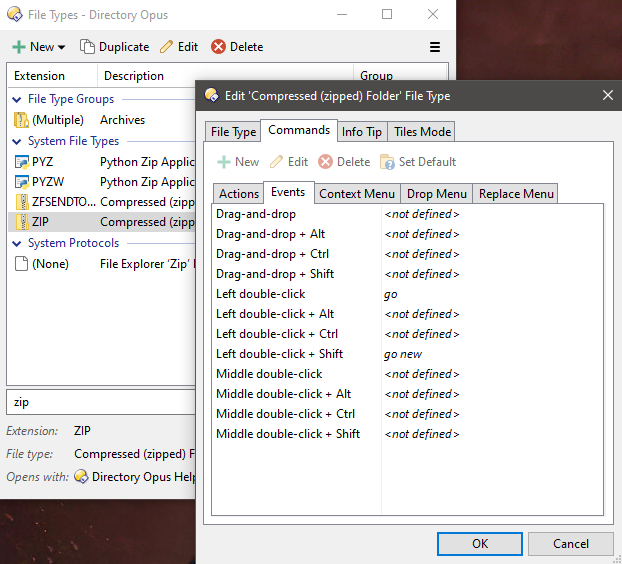Image resolution: width=622 pixels, height=564 pixels.
Task: Select the Drag-and-drop + Ctrl event
Action: coord(407,254)
